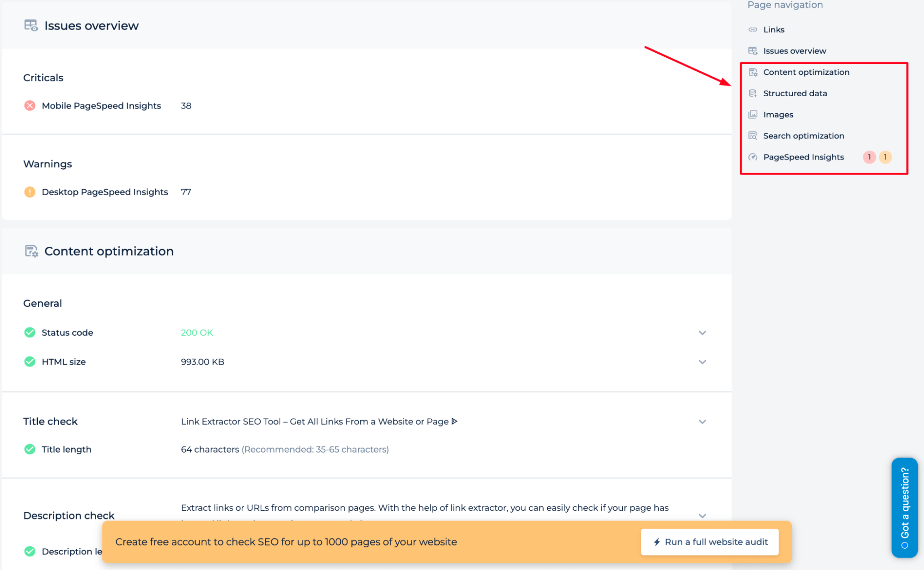Screen dimensions: 924x570
Task: Click the Desktop PageSpeed Insights warning item
Action: point(105,192)
